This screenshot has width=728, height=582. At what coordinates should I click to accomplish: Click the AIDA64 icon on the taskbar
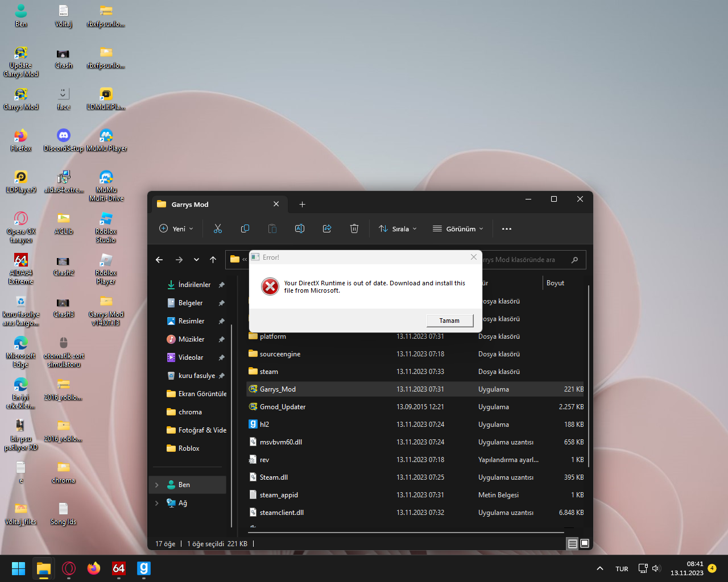click(119, 568)
